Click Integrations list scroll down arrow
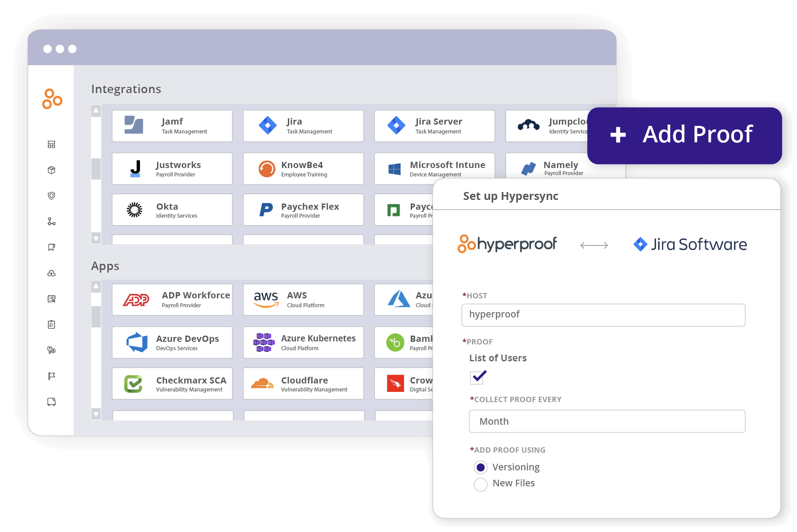The width and height of the screenshot is (797, 532). pos(96,238)
